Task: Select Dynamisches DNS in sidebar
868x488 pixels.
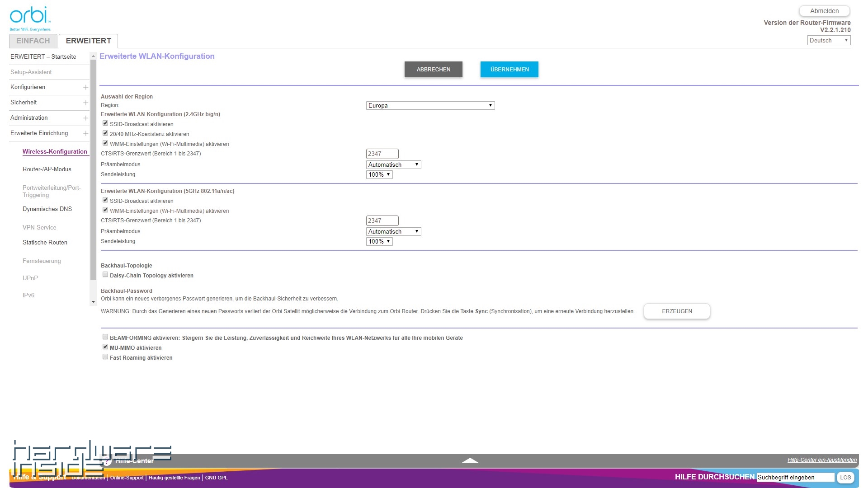Action: click(x=47, y=209)
